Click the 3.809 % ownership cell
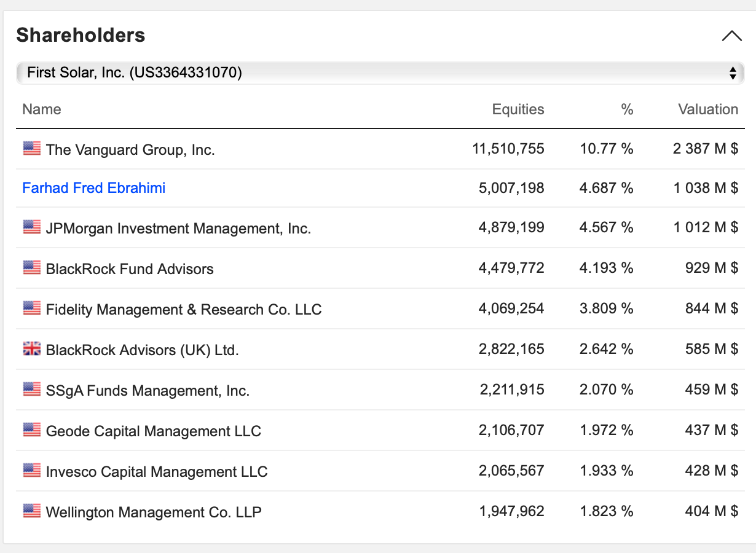The width and height of the screenshot is (756, 553). pyautogui.click(x=607, y=308)
